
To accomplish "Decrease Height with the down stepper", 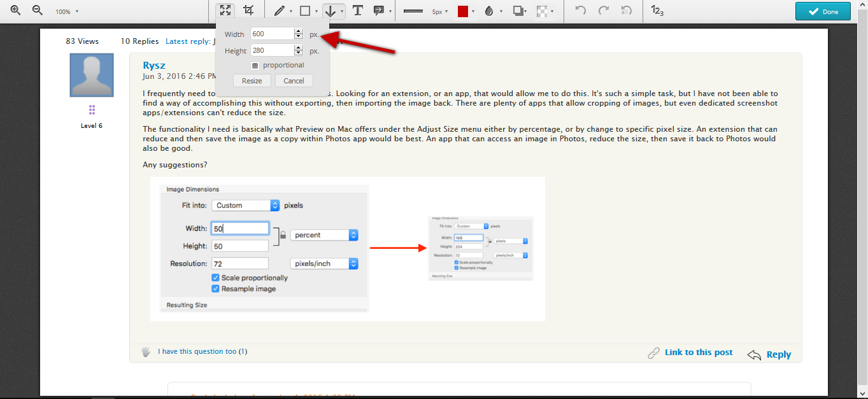I will click(299, 53).
